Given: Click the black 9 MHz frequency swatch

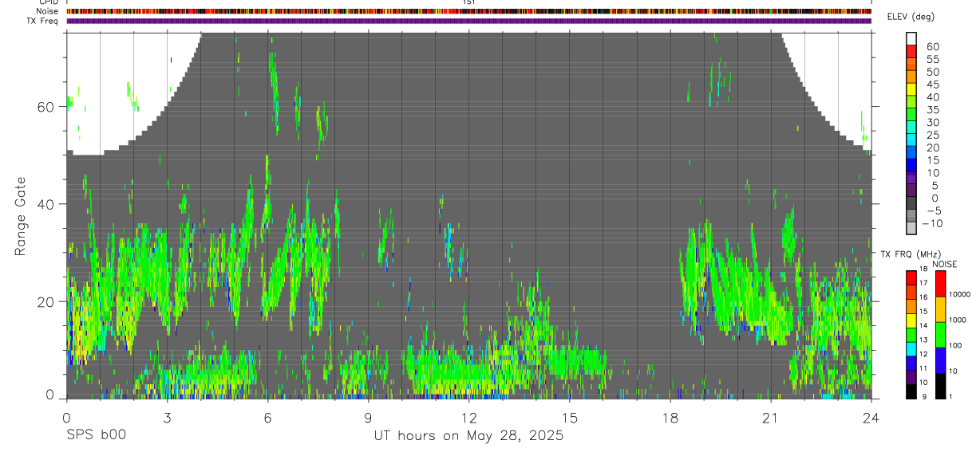Looking at the screenshot, I should (x=911, y=391).
